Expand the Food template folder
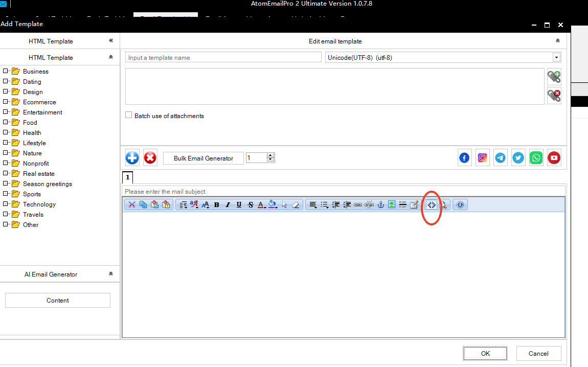Image resolution: width=588 pixels, height=367 pixels. (x=5, y=122)
